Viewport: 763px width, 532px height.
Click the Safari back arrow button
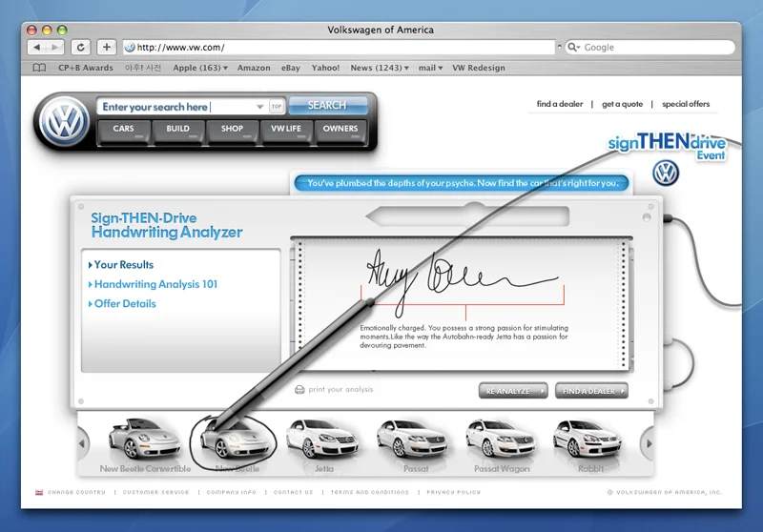tap(37, 47)
